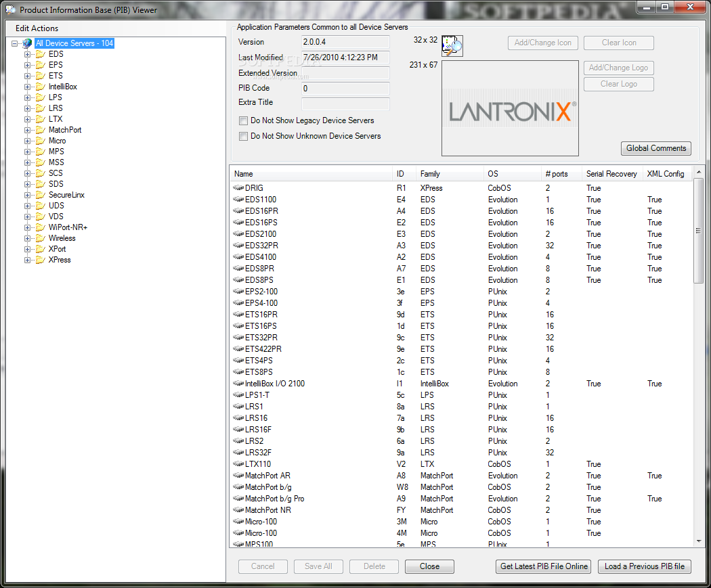Select the EDS8PS row in device list
711x588 pixels.
click(462, 280)
